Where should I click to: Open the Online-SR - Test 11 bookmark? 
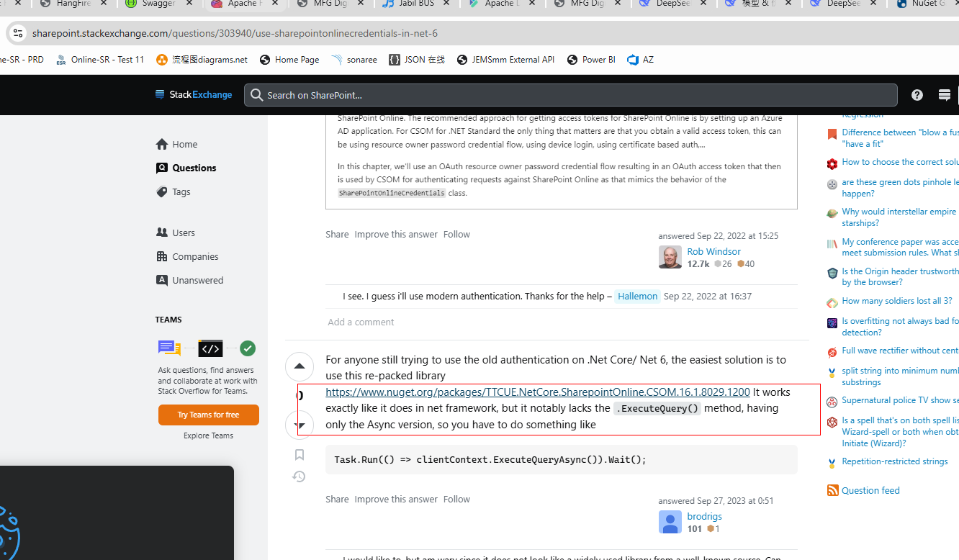(x=101, y=60)
